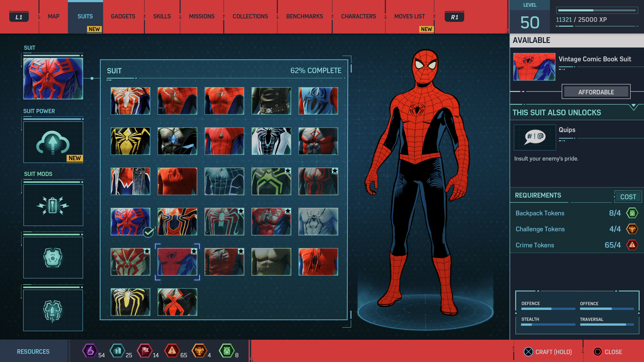Click the Crime Tokens red warning icon
This screenshot has width=644, height=362.
[x=632, y=245]
